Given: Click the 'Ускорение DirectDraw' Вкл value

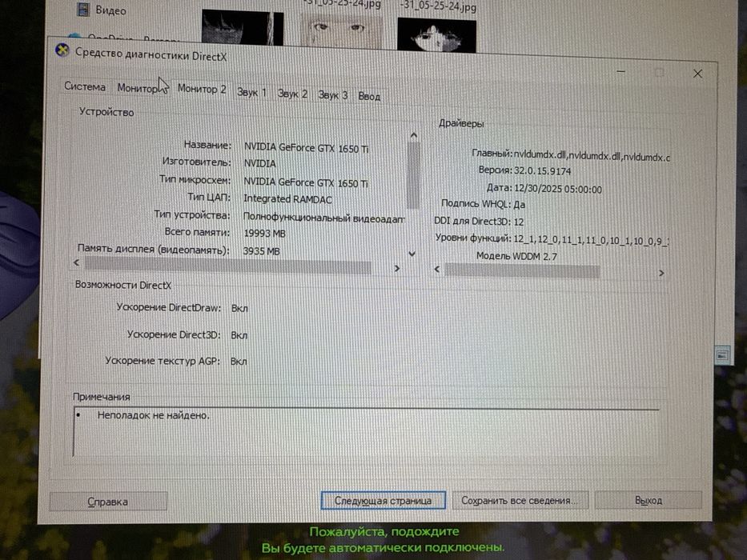Looking at the screenshot, I should 239,309.
